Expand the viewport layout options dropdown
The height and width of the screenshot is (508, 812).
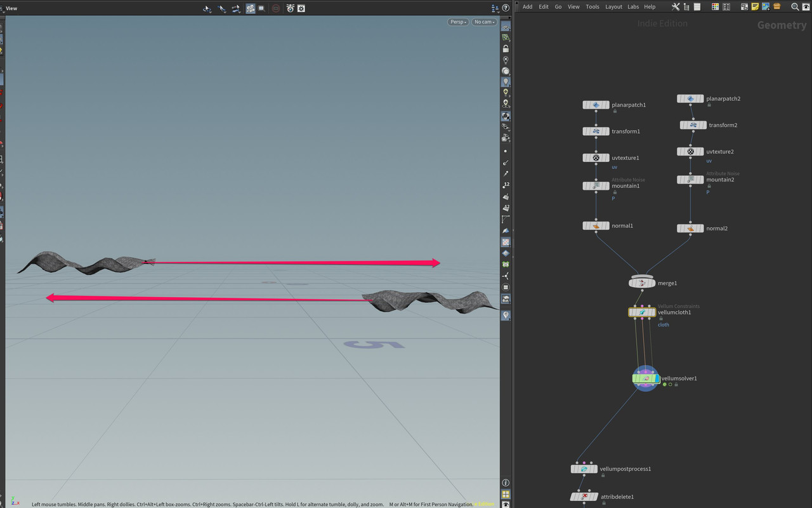click(495, 8)
